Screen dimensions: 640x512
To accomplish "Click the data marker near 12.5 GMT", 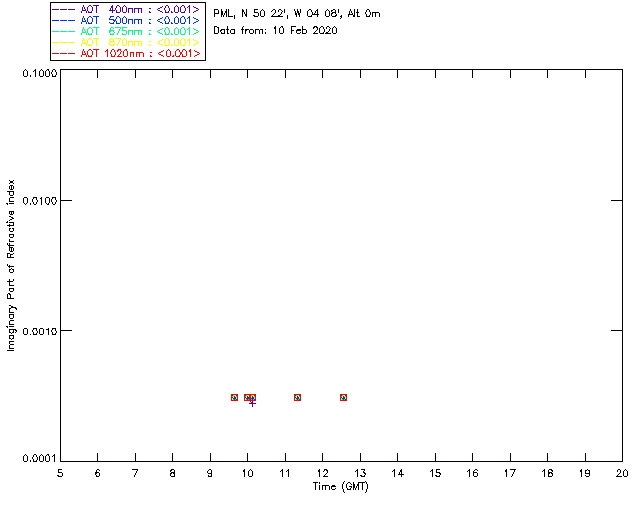I will 343,397.
